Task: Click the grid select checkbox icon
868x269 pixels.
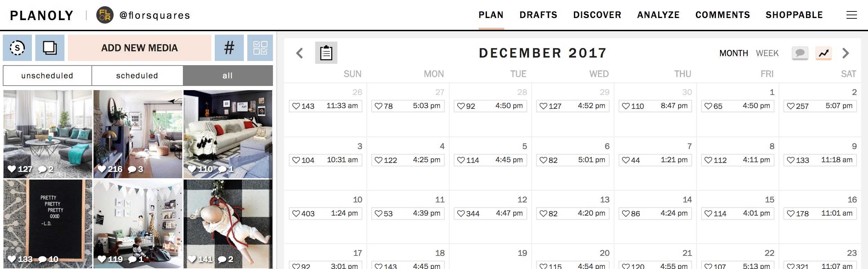Action: [x=260, y=48]
